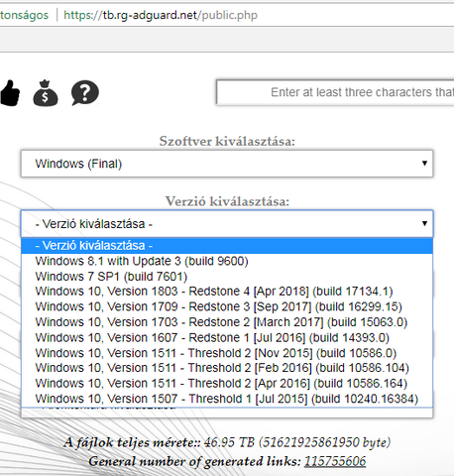Click the 'Szoftver kiválasztása:' heading text
The width and height of the screenshot is (454, 476).
[227, 142]
